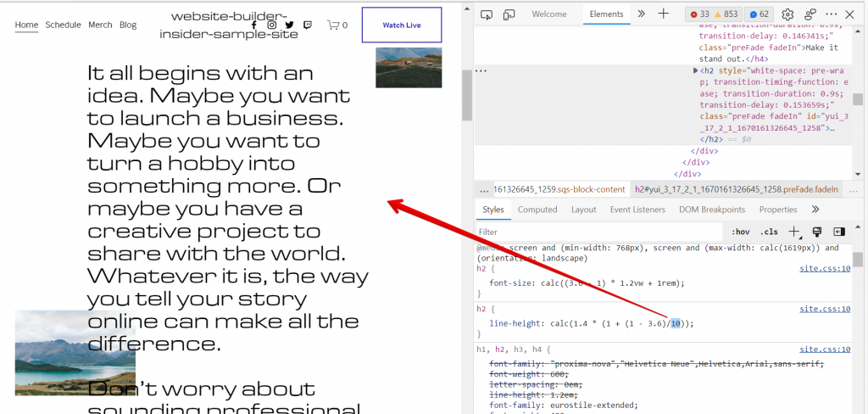Switch to the Computed tab
The image size is (868, 414).
point(537,210)
